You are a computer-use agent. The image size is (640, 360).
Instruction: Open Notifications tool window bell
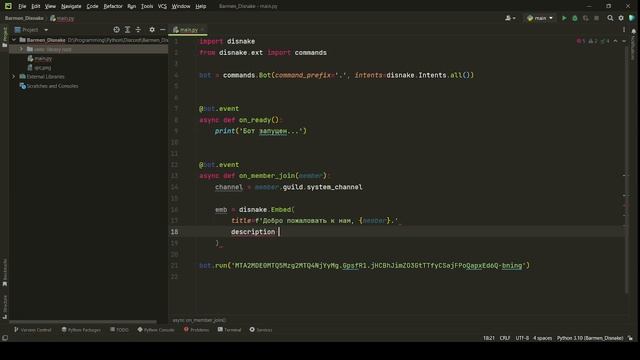tap(633, 31)
